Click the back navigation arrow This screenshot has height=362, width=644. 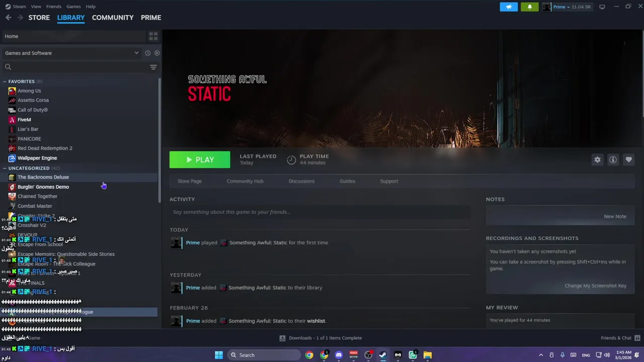tap(8, 18)
